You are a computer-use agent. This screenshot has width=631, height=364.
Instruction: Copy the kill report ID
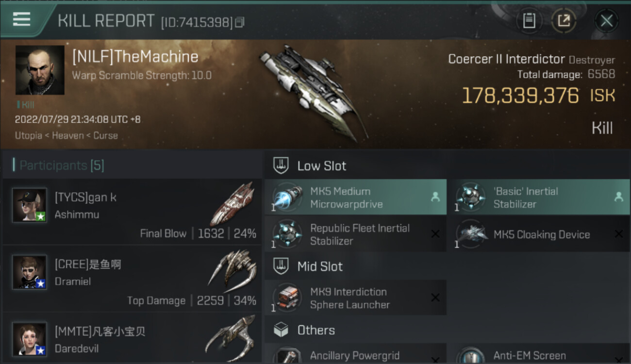pyautogui.click(x=239, y=22)
